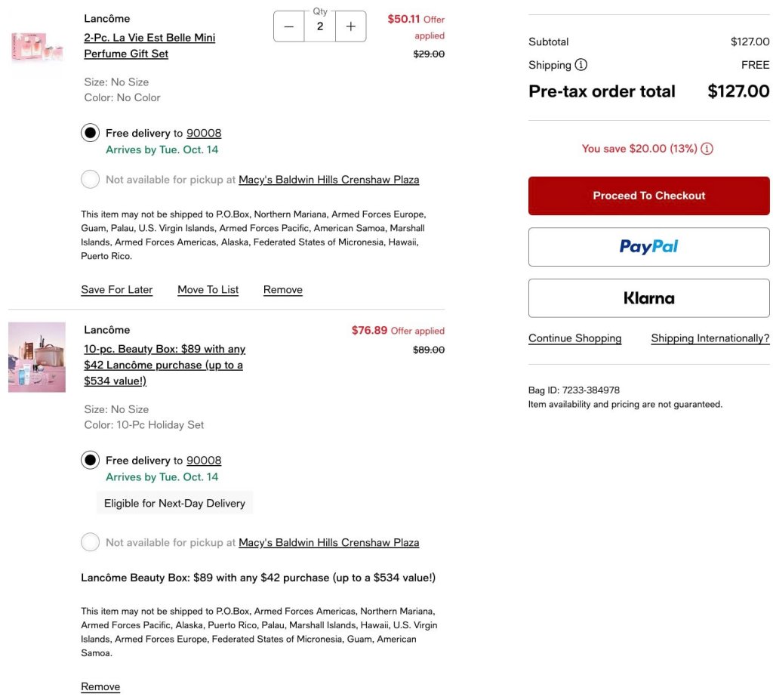Select pickup option for Perfume Gift Set

[x=91, y=180]
